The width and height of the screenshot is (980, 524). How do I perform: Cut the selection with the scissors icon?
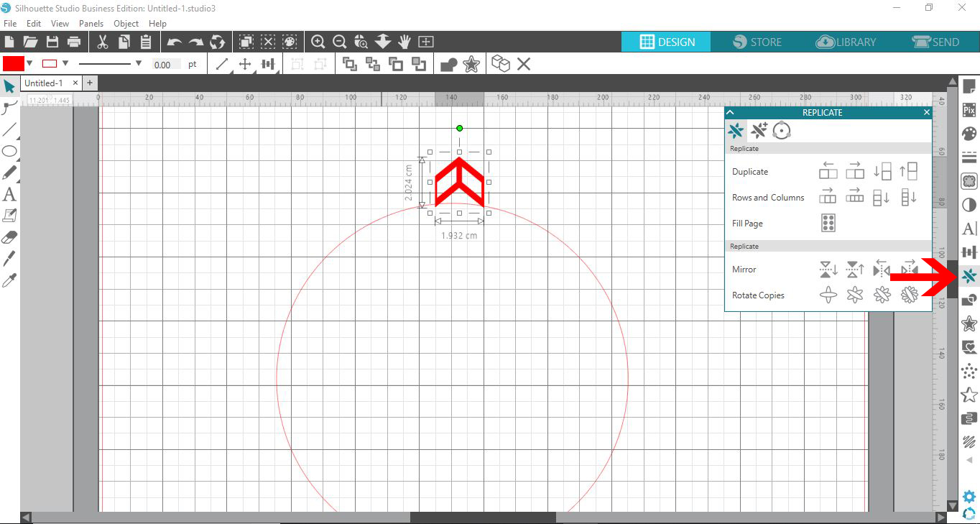[x=102, y=42]
